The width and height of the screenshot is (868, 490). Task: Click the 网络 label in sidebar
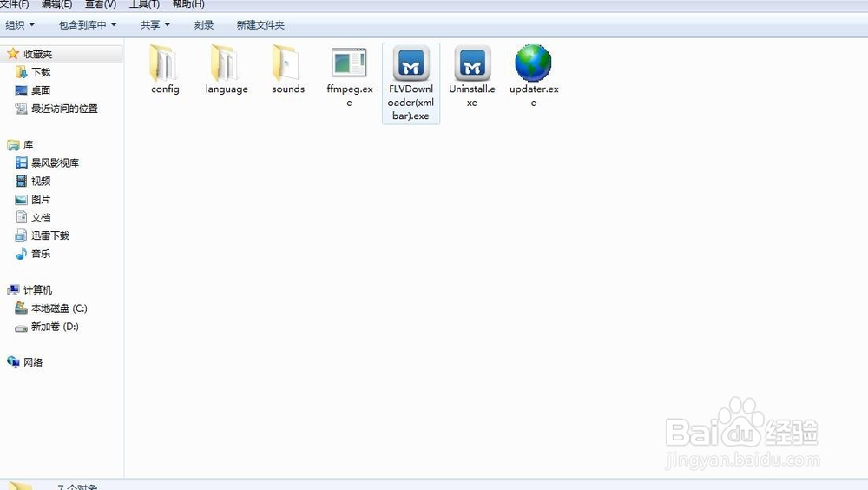[33, 362]
